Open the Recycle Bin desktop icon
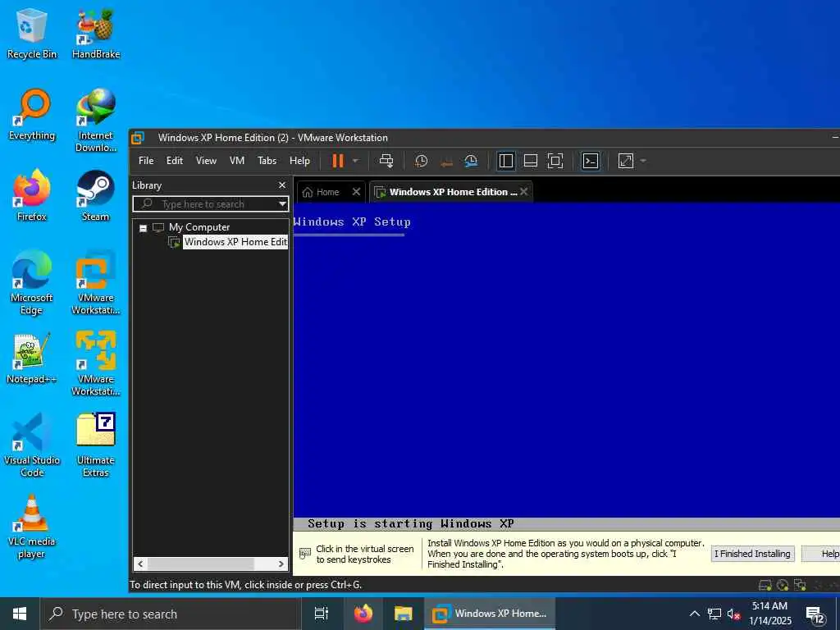The width and height of the screenshot is (840, 630). [x=32, y=33]
